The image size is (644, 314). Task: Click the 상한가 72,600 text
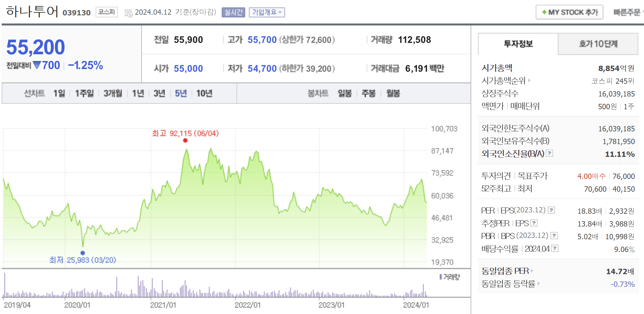(x=307, y=40)
